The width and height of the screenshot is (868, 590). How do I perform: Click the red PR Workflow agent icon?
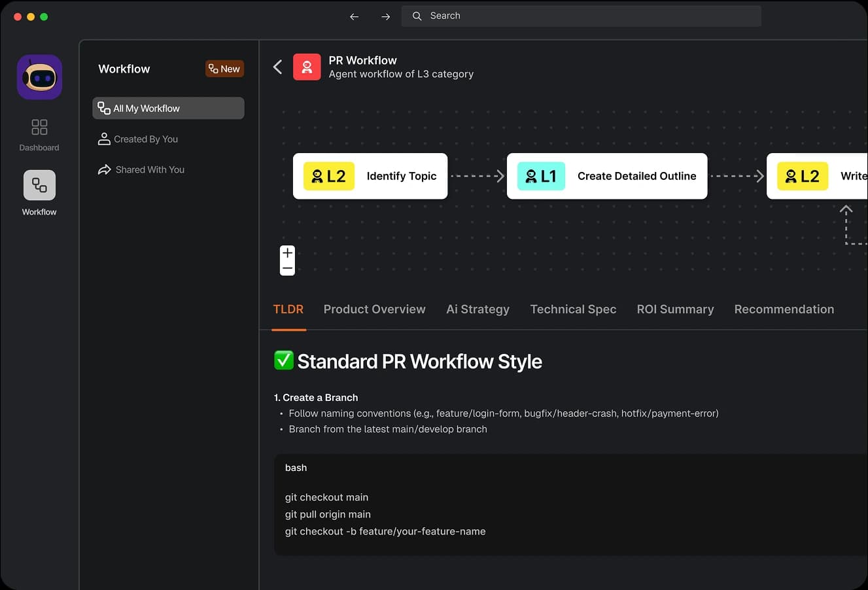click(307, 67)
